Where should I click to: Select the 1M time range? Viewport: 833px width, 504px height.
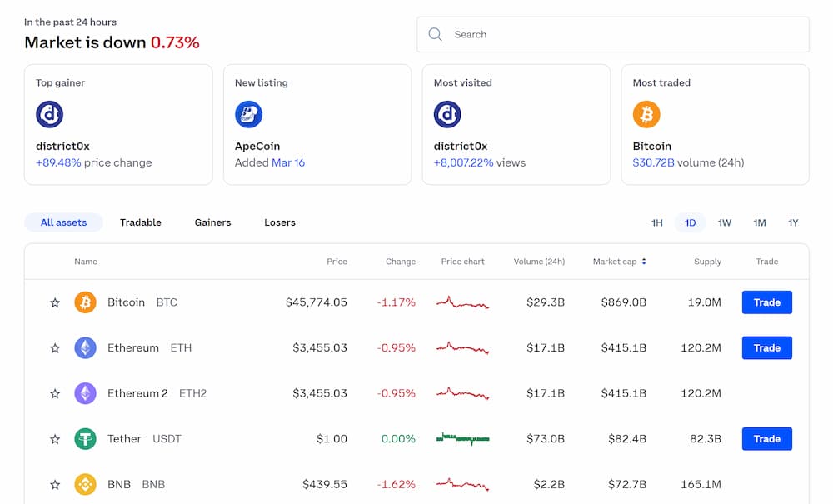tap(760, 223)
